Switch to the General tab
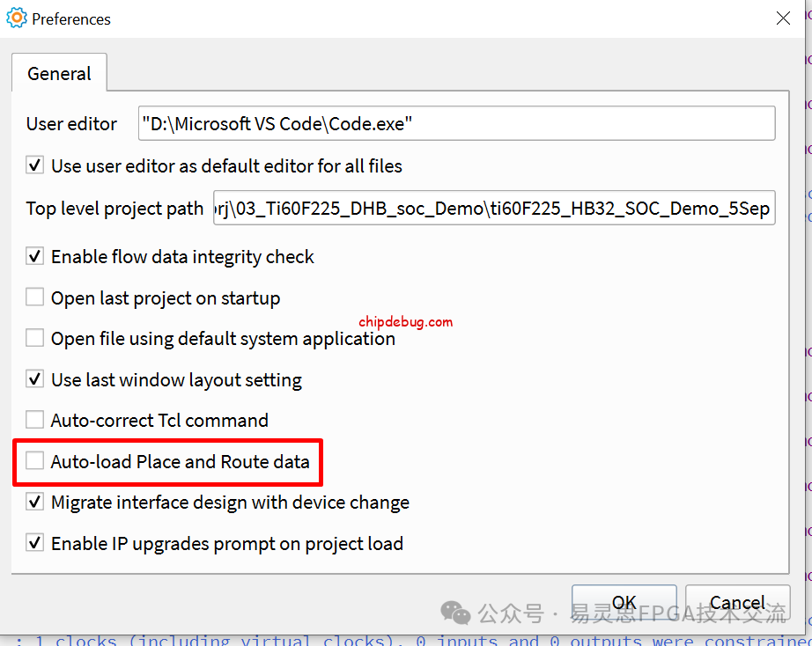 coord(59,74)
